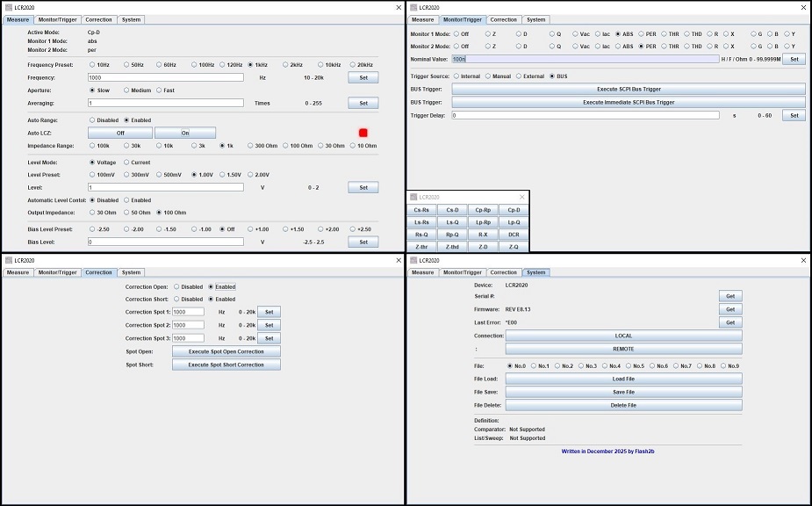Screen dimensions: 812x506
Task: Click Set button next to Frequency field
Action: [x=363, y=78]
